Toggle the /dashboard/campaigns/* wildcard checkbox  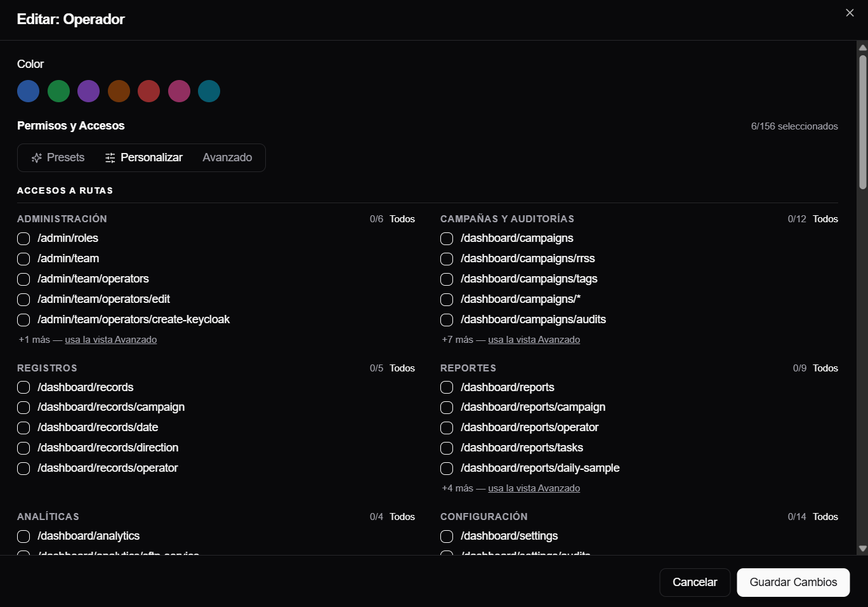[x=447, y=300]
